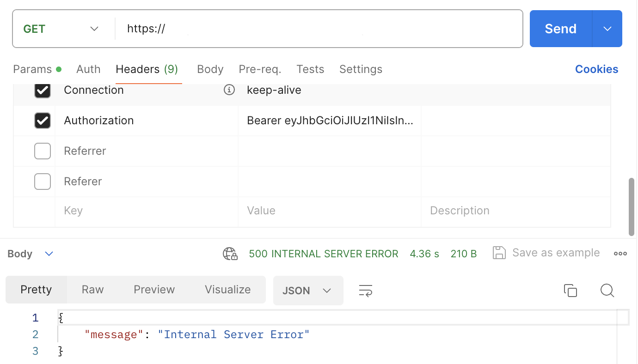The image size is (638, 364).
Task: Search the response with magnifier icon
Action: tap(607, 291)
